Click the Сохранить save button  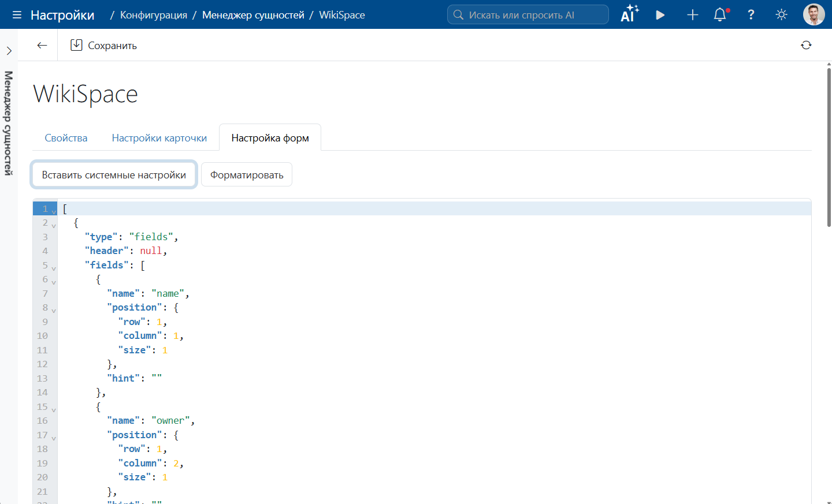[x=103, y=45]
